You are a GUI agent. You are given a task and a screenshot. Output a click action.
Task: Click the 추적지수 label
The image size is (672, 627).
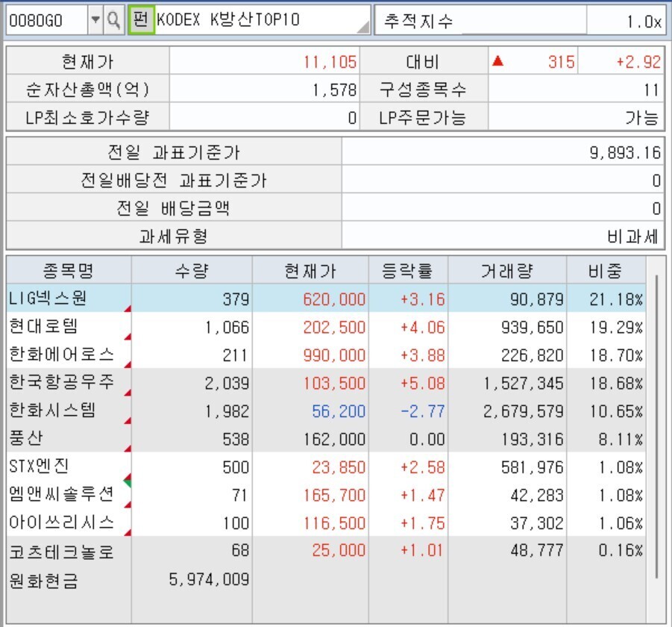pos(418,21)
